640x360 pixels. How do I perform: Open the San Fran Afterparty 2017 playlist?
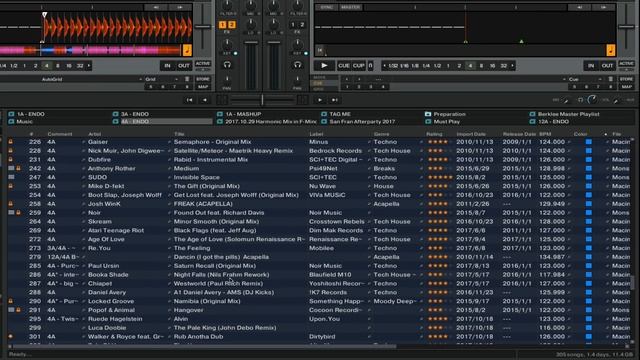(x=362, y=122)
